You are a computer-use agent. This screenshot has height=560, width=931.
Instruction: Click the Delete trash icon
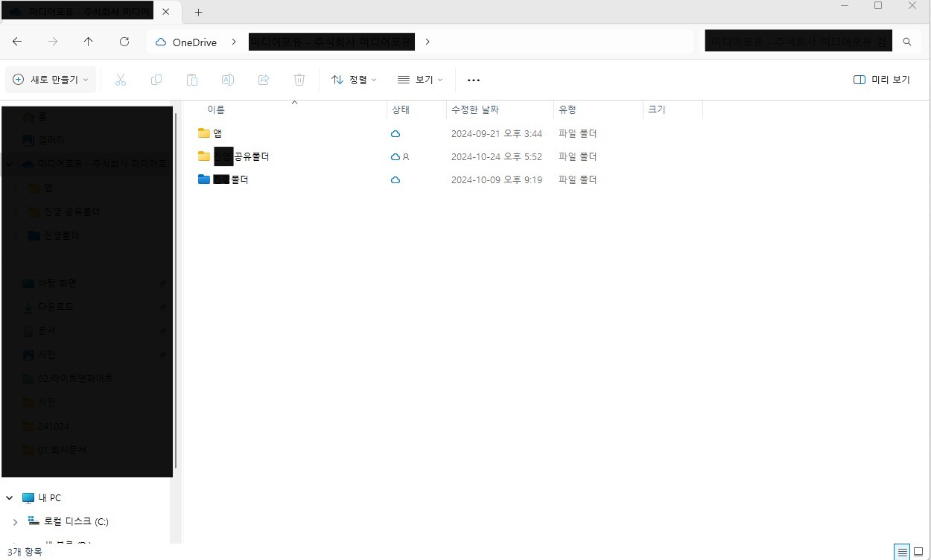point(299,80)
